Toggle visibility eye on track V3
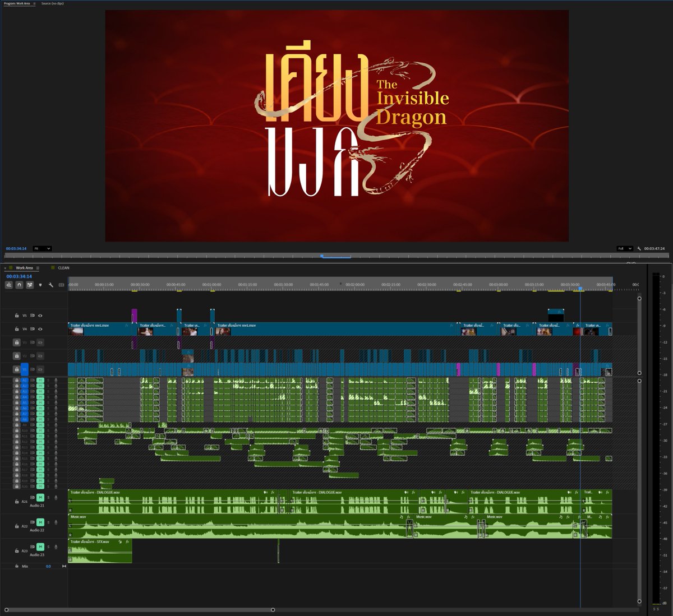This screenshot has width=673, height=616. [x=40, y=342]
